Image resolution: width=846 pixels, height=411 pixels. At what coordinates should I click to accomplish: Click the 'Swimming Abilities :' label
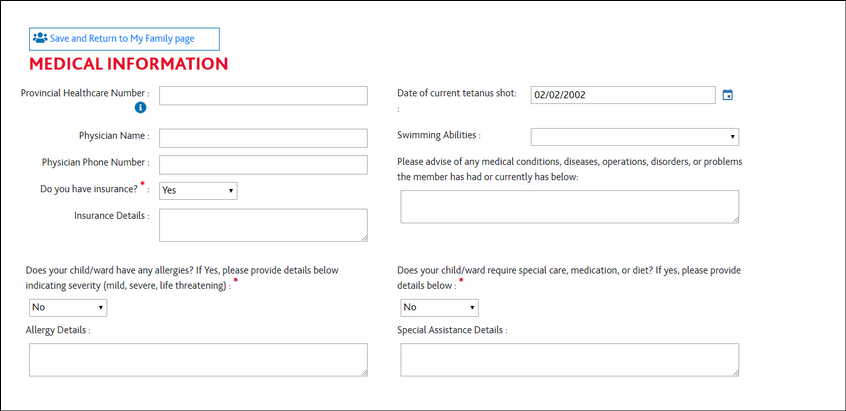tap(439, 135)
